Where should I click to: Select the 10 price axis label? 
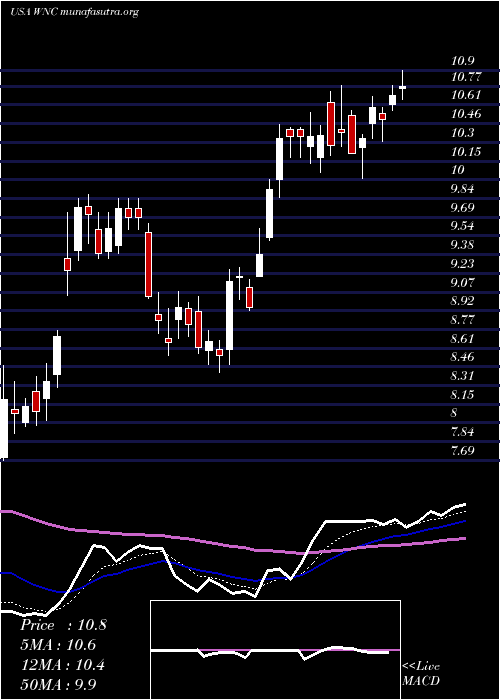458,170
